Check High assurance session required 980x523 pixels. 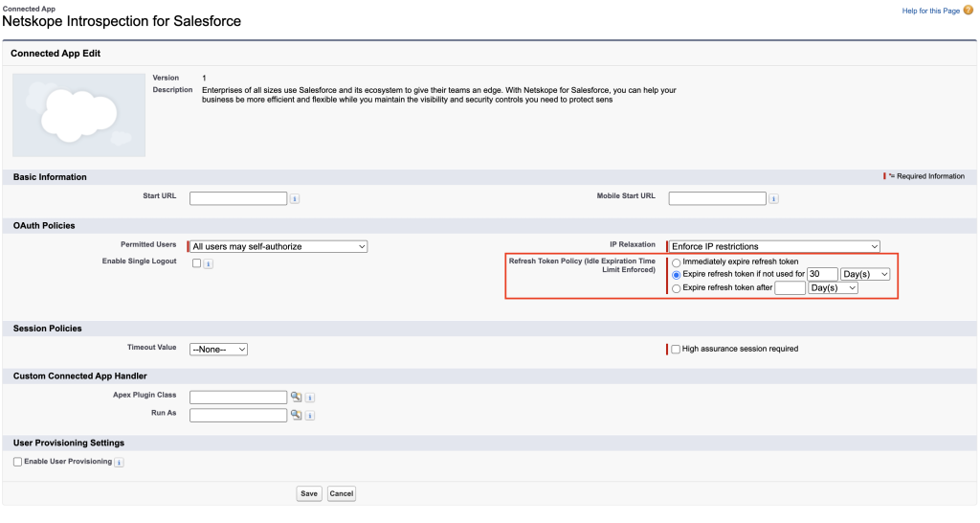pos(676,349)
